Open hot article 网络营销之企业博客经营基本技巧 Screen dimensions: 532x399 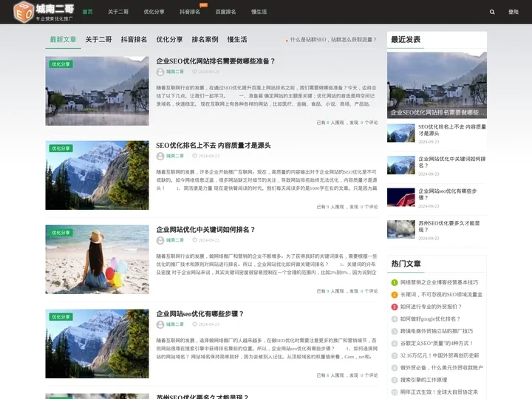(x=439, y=282)
